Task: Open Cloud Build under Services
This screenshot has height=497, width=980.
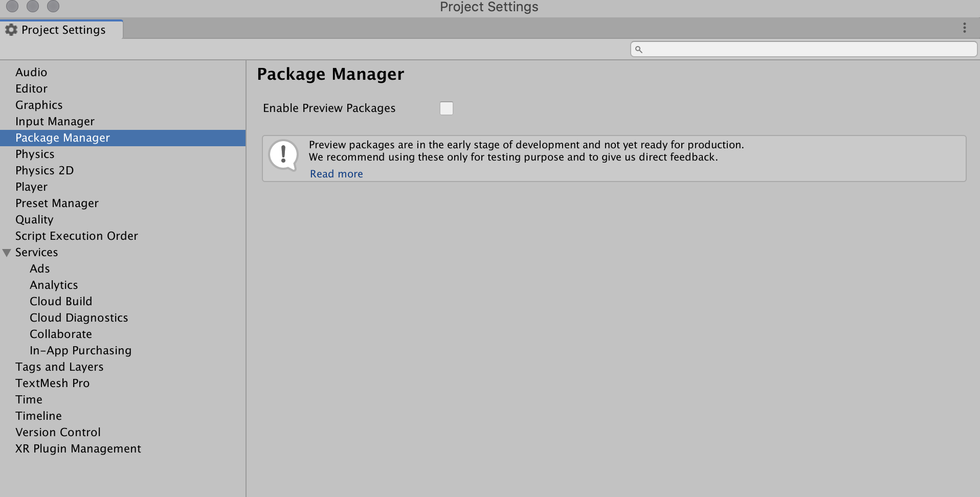Action: 61,301
